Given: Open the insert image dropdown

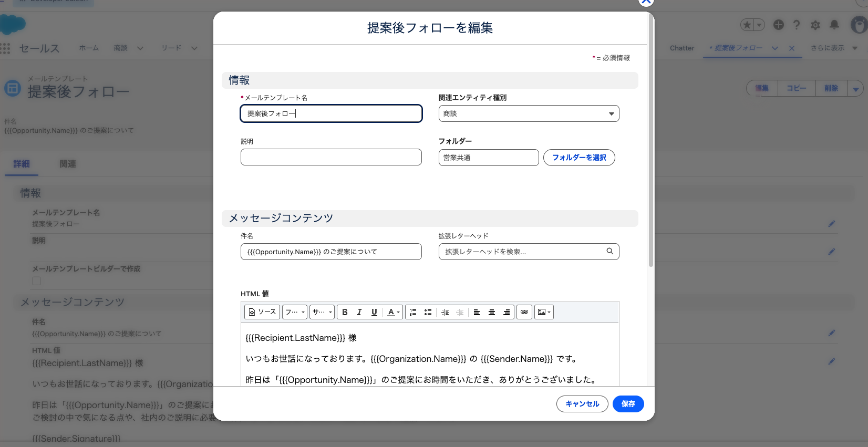Looking at the screenshot, I should tap(544, 312).
